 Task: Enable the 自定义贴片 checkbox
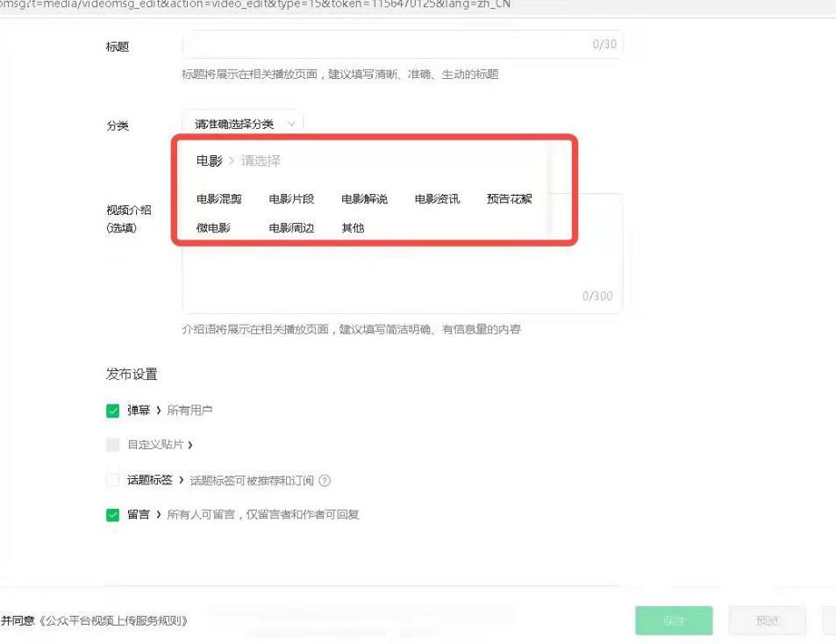click(x=112, y=444)
